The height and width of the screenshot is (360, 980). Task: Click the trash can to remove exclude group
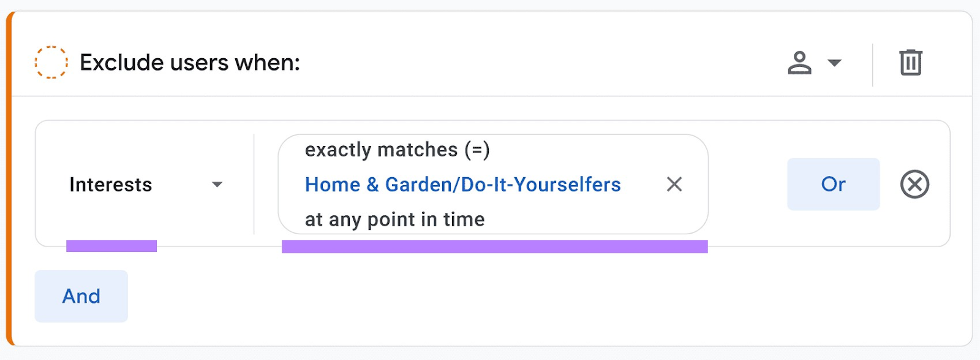(x=910, y=62)
